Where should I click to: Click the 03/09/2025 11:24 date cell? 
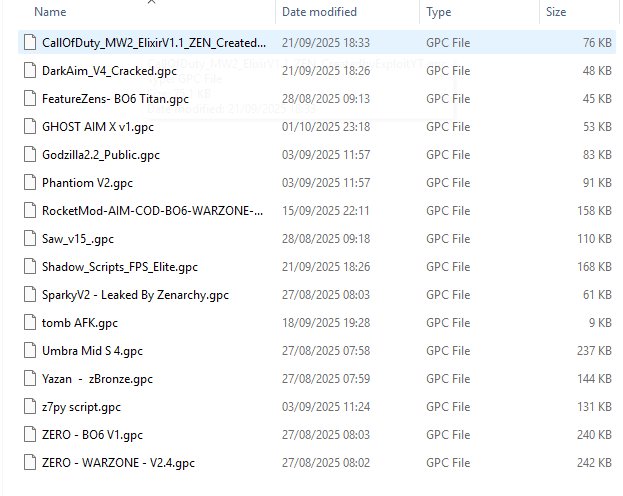click(326, 407)
